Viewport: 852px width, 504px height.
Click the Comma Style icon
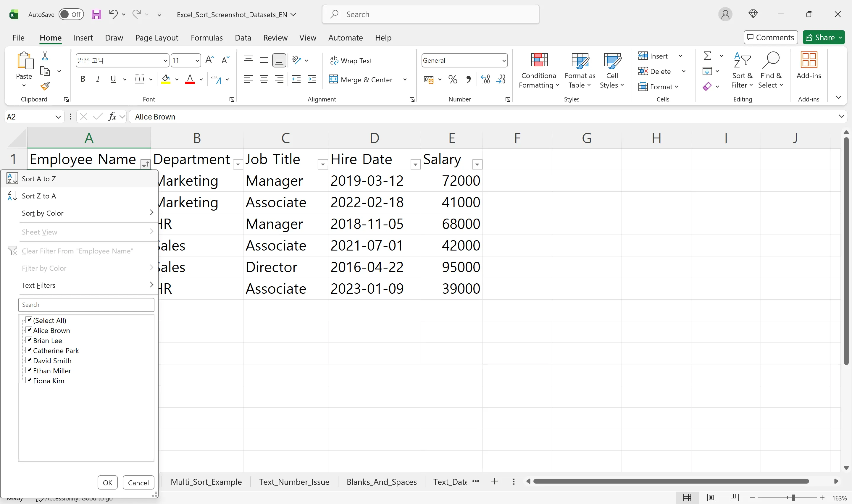[469, 79]
